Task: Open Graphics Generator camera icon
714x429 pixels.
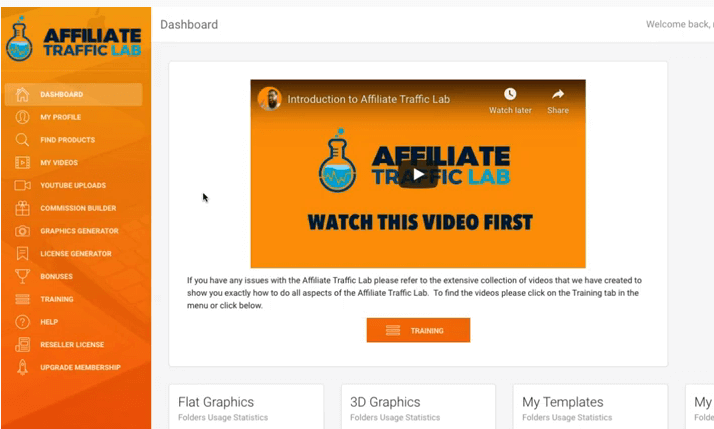Action: tap(22, 231)
